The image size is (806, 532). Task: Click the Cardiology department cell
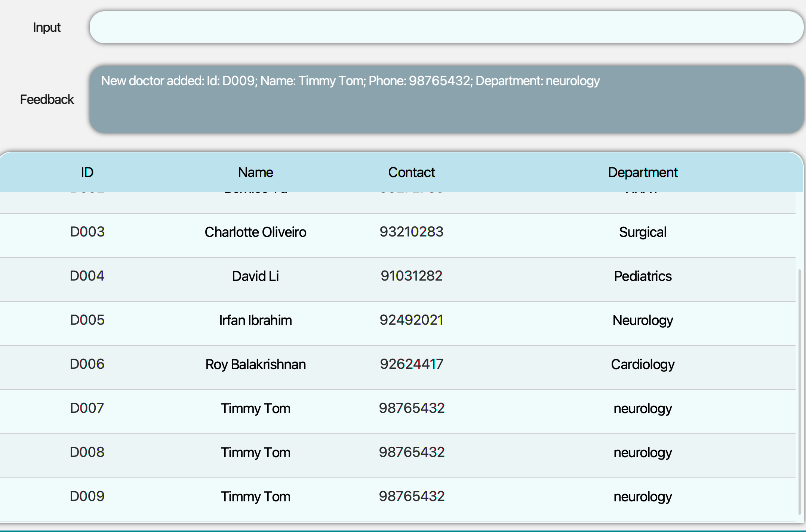(642, 364)
